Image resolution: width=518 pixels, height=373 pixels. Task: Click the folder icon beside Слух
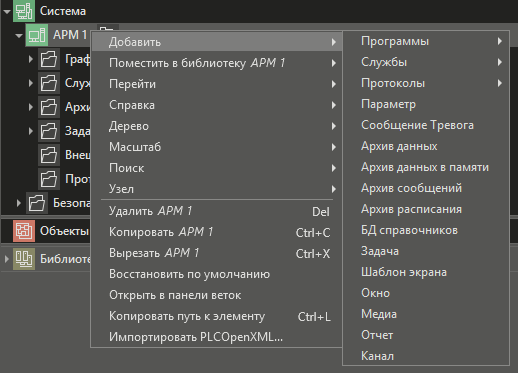(x=49, y=83)
